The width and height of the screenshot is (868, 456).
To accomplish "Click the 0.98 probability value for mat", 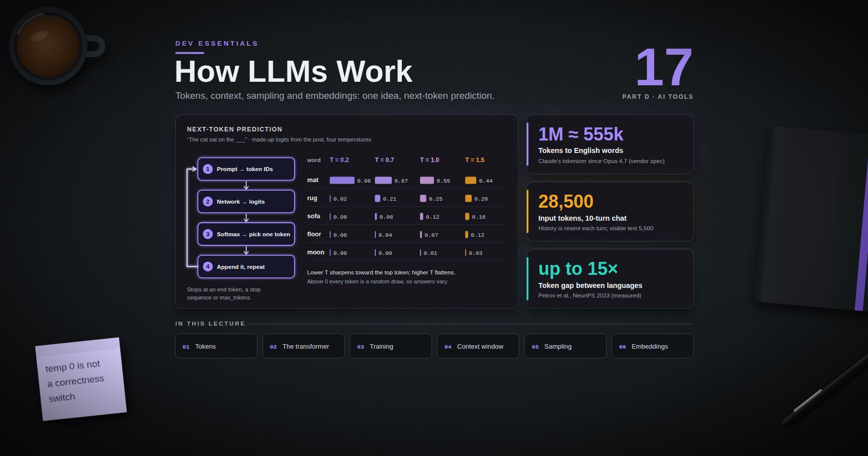I will [x=364, y=181].
